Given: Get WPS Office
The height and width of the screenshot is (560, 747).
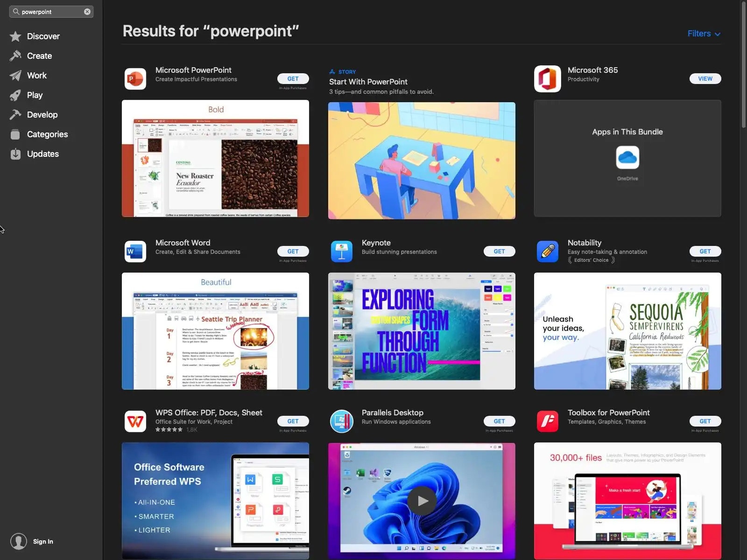Looking at the screenshot, I should point(293,421).
